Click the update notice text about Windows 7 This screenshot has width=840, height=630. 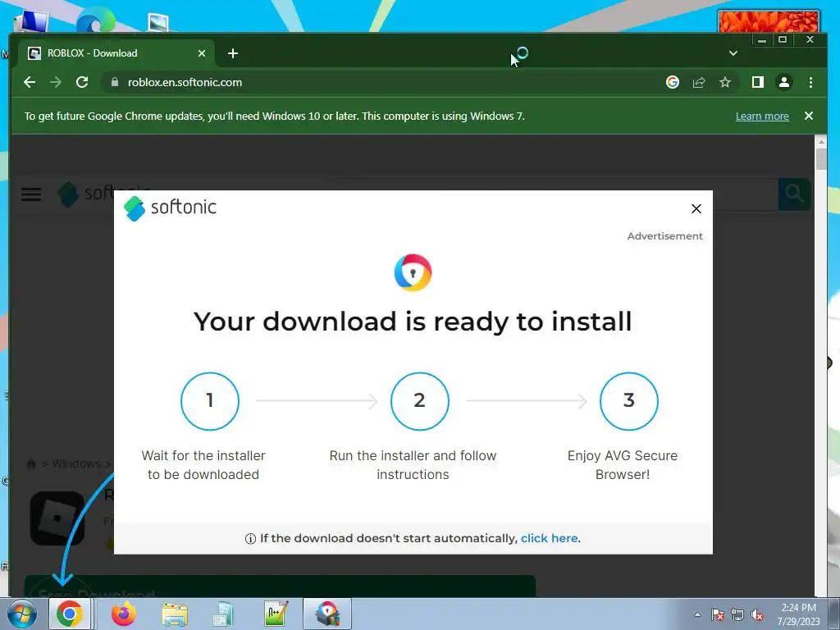tap(274, 116)
